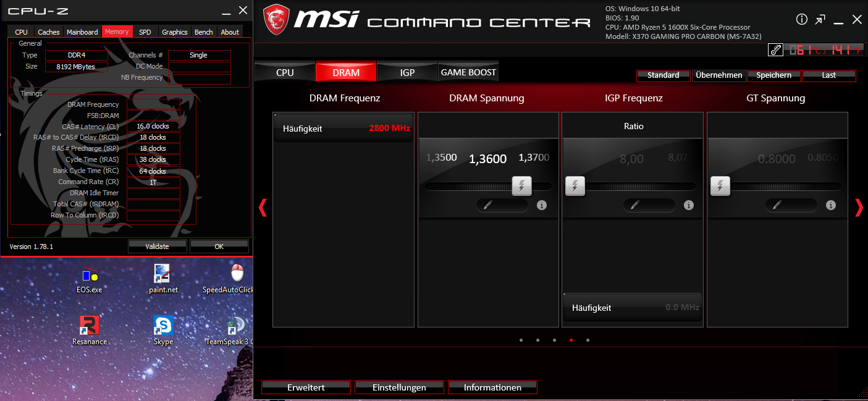Open the About tab in CPU-Z
The image size is (868, 401).
(x=230, y=32)
